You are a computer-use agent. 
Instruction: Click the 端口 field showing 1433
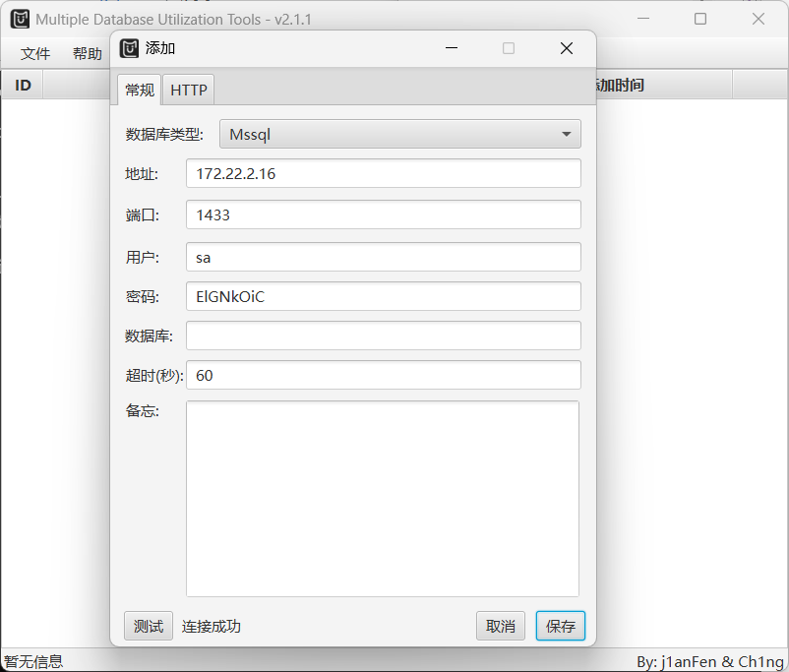[383, 214]
